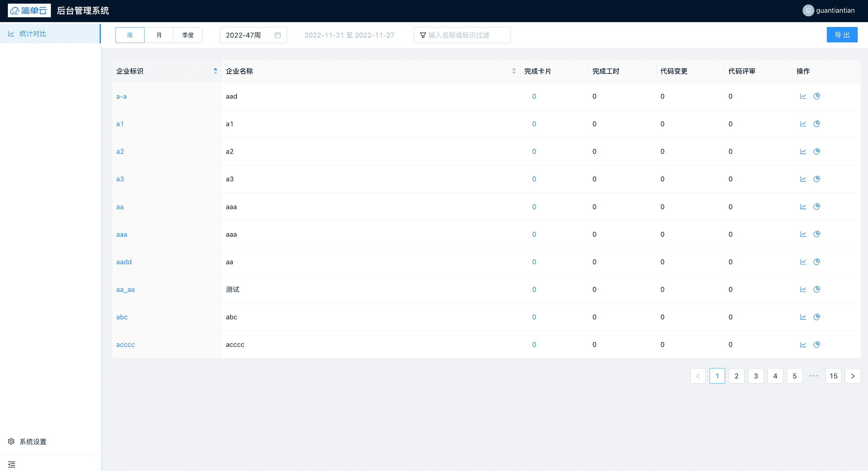Open the guantiantian user menu
Image resolution: width=868 pixels, height=471 pixels.
point(829,10)
